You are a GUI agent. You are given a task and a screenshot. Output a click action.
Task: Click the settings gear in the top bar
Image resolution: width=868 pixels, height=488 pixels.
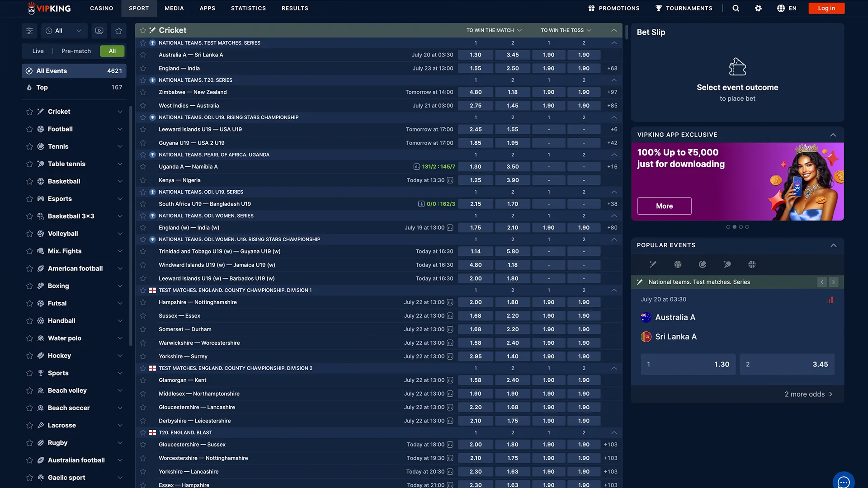tap(758, 8)
